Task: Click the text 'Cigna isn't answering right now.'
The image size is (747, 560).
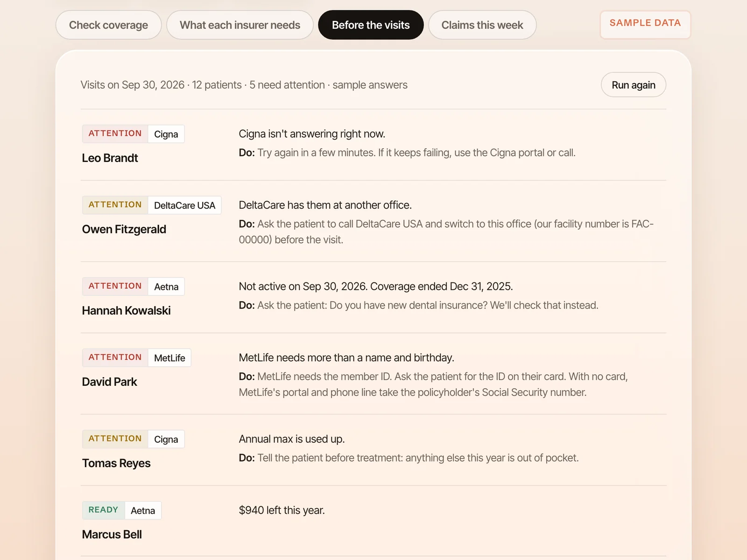Action: pyautogui.click(x=312, y=134)
